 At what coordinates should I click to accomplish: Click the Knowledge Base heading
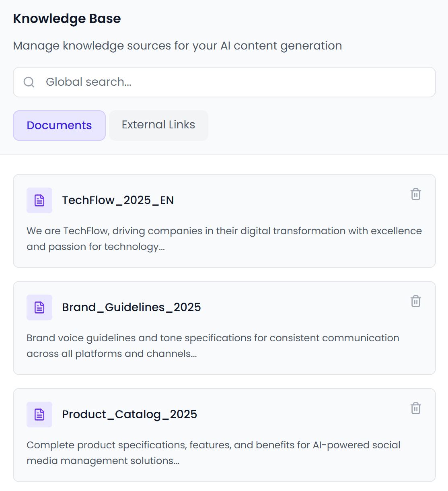pos(67,19)
